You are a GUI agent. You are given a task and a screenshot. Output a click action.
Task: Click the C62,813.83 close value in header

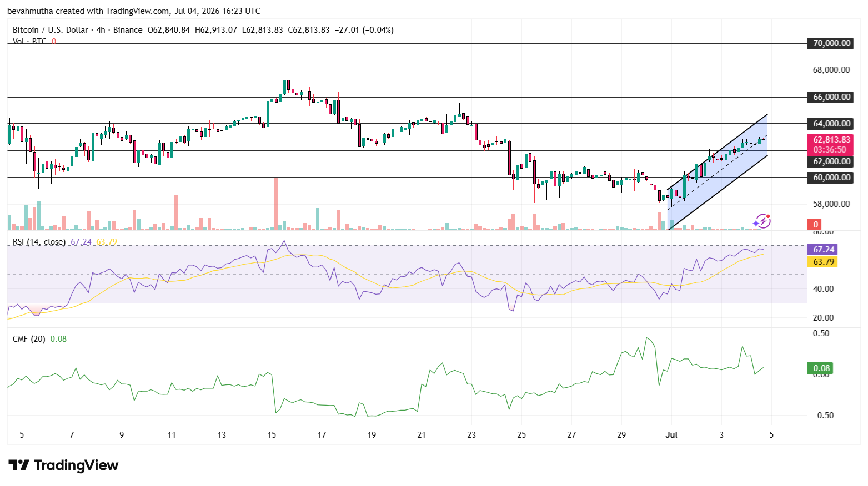tap(308, 30)
